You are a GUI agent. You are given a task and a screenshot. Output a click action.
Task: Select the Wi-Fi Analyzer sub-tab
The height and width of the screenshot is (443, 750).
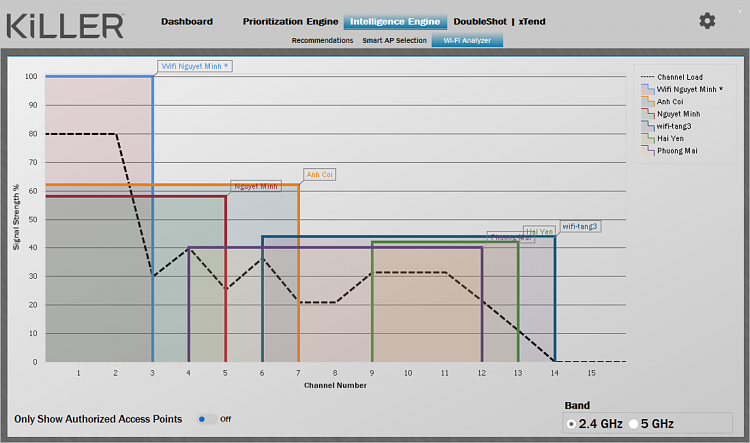[467, 41]
